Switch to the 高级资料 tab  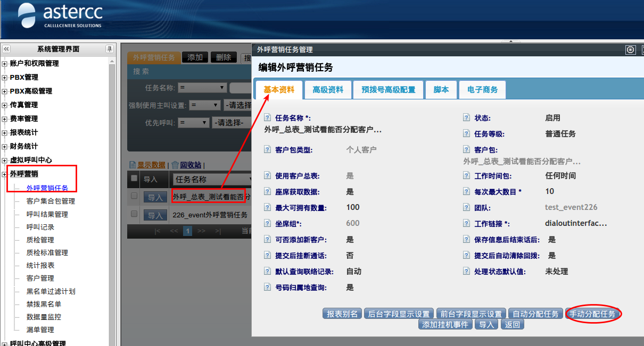[x=328, y=90]
